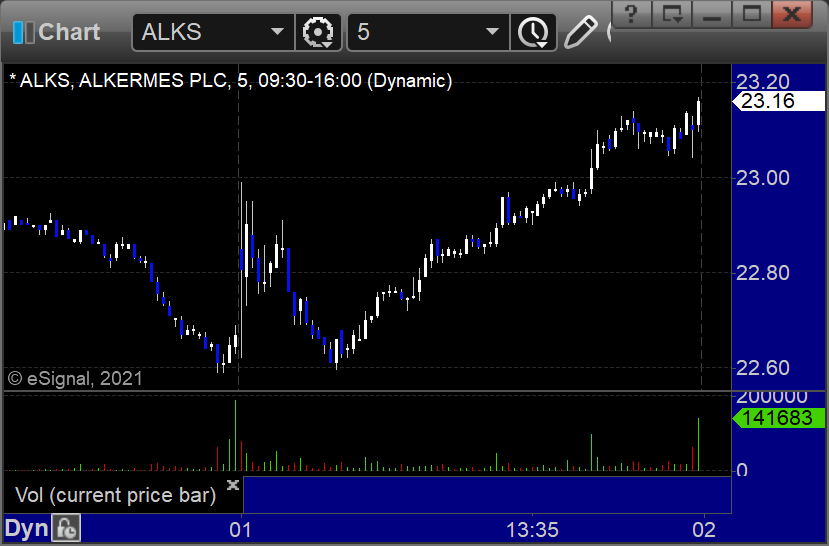Open the time template clock icon
The height and width of the screenshot is (546, 829).
pyautogui.click(x=533, y=32)
